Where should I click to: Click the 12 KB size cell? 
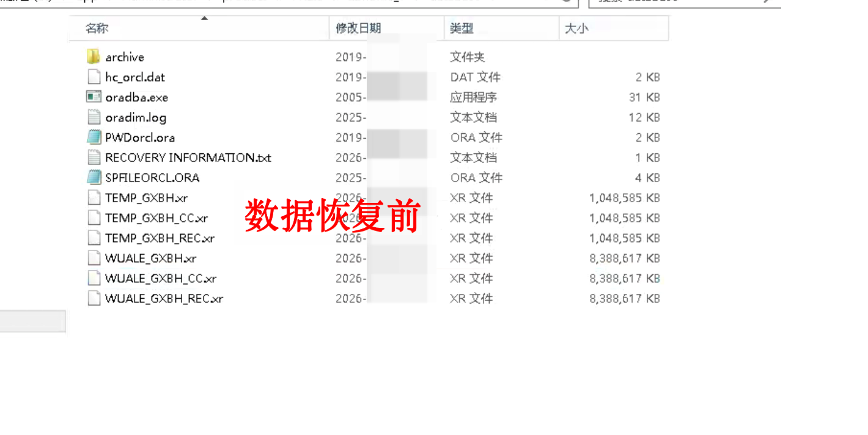click(644, 117)
